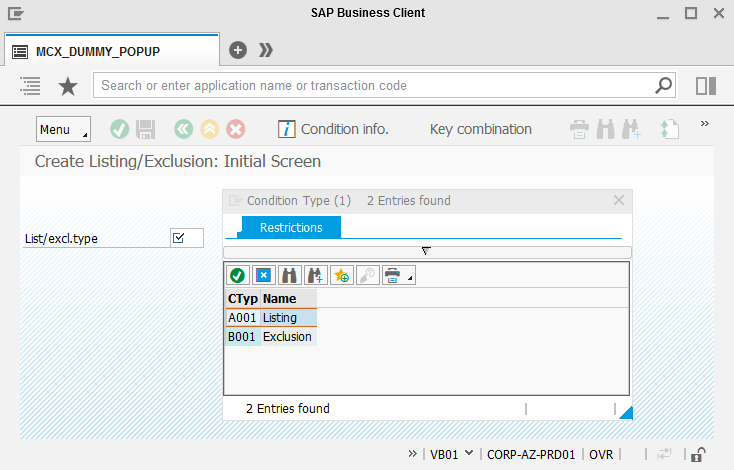This screenshot has height=470, width=734.
Task: Click the popup Print icon
Action: 392,275
